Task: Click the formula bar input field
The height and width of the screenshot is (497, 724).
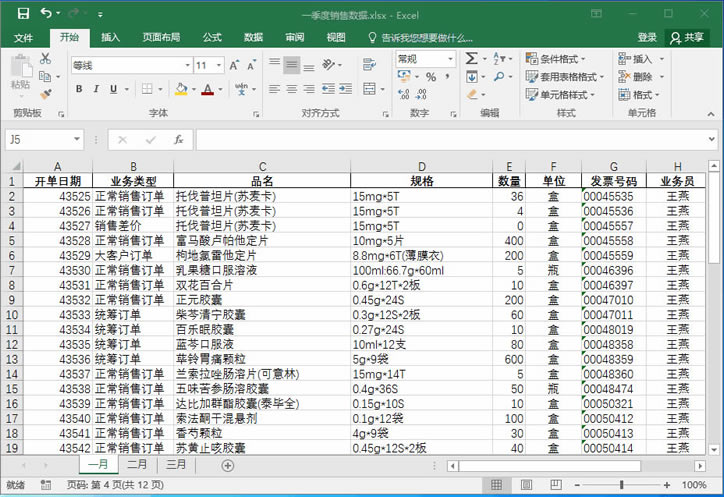Action: click(x=450, y=140)
